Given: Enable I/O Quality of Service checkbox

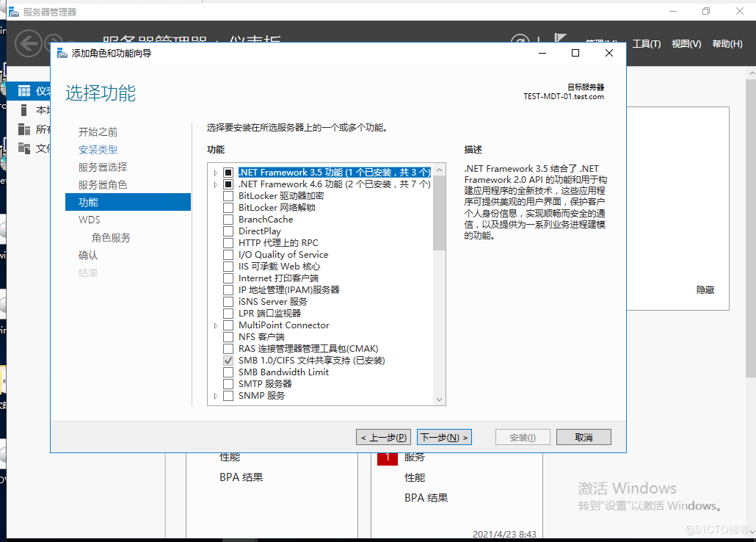Looking at the screenshot, I should [228, 254].
